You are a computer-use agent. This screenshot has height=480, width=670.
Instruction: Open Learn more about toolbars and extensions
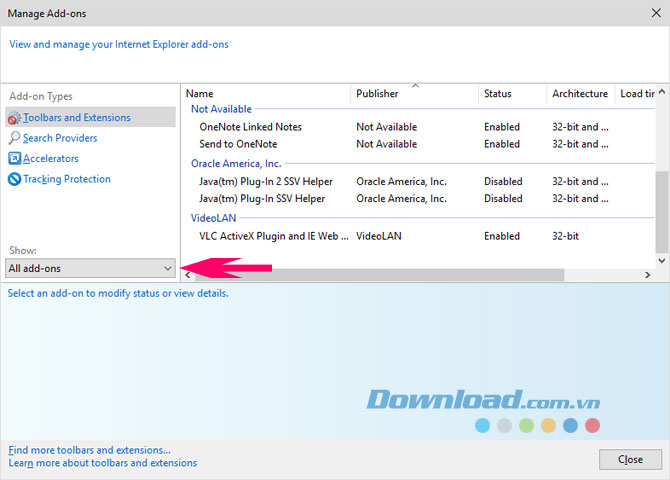click(x=103, y=463)
